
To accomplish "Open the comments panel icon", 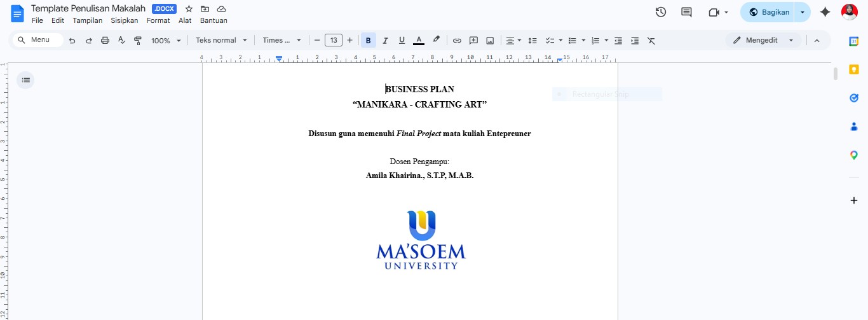I will click(686, 12).
